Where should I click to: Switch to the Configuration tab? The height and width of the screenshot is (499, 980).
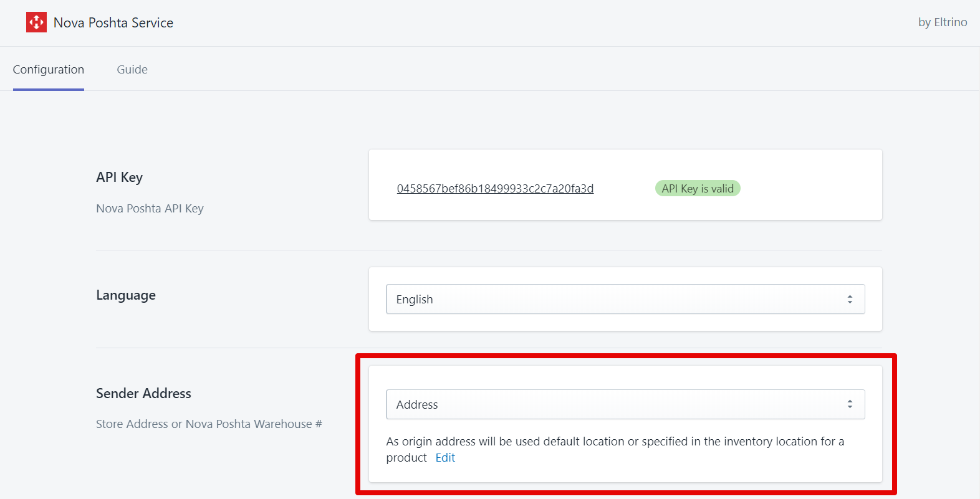tap(49, 70)
